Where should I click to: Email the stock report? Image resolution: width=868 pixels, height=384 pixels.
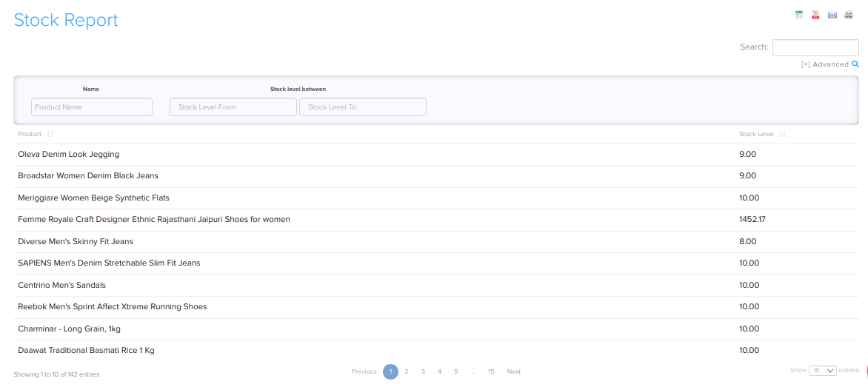click(x=832, y=15)
